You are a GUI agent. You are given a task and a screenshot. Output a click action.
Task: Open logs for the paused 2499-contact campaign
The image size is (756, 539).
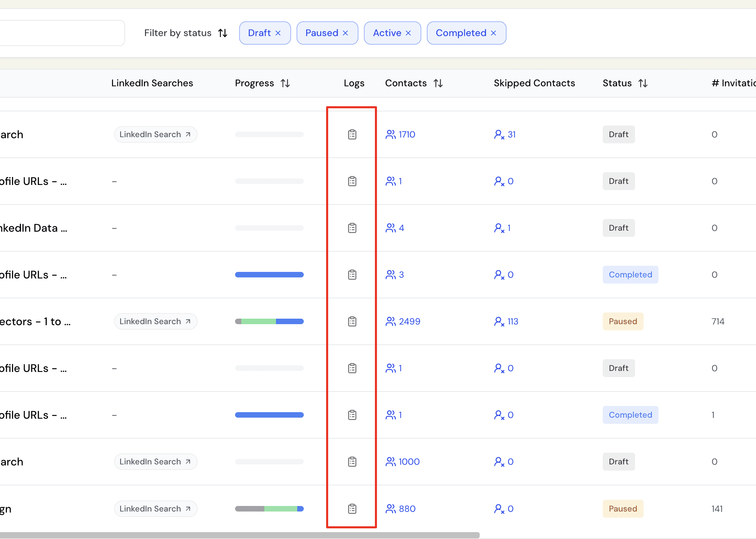352,321
